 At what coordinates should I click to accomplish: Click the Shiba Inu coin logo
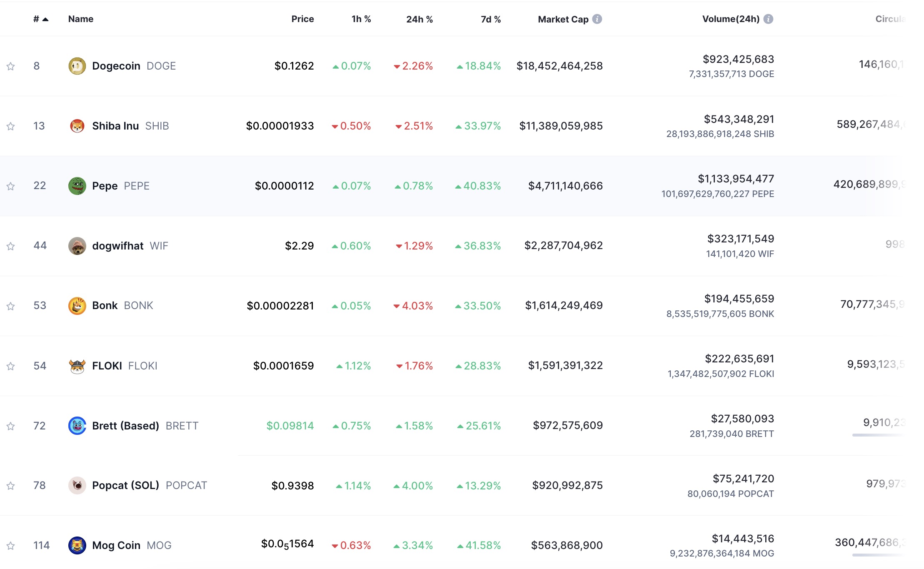[x=77, y=126]
